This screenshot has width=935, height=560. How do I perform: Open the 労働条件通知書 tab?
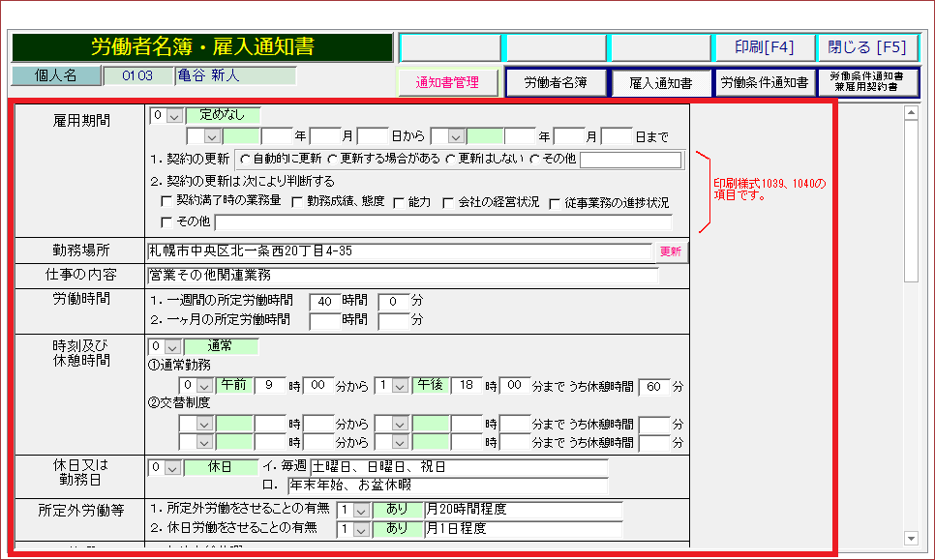765,83
